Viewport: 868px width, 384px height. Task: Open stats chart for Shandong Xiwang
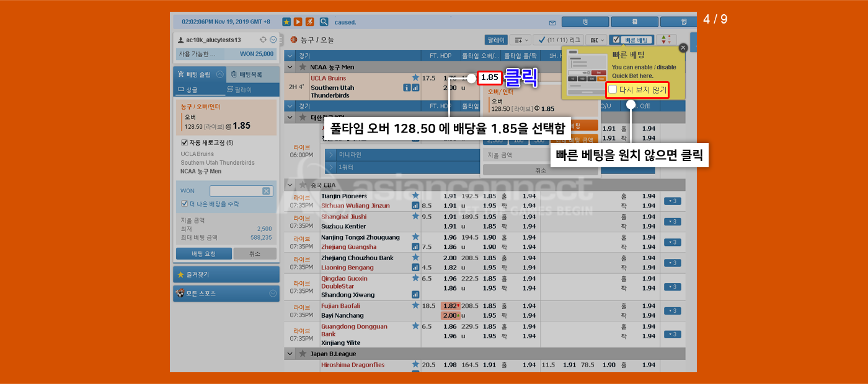coord(415,295)
